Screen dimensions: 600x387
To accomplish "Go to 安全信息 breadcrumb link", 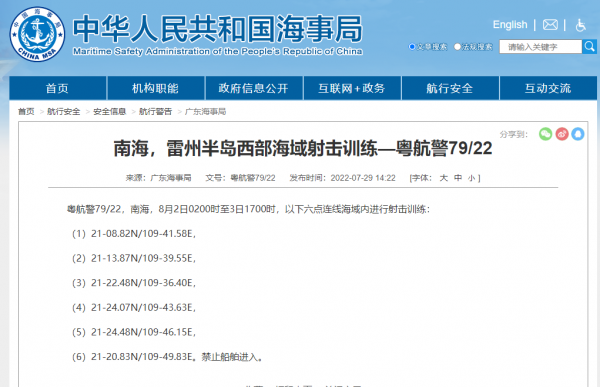I will (109, 111).
